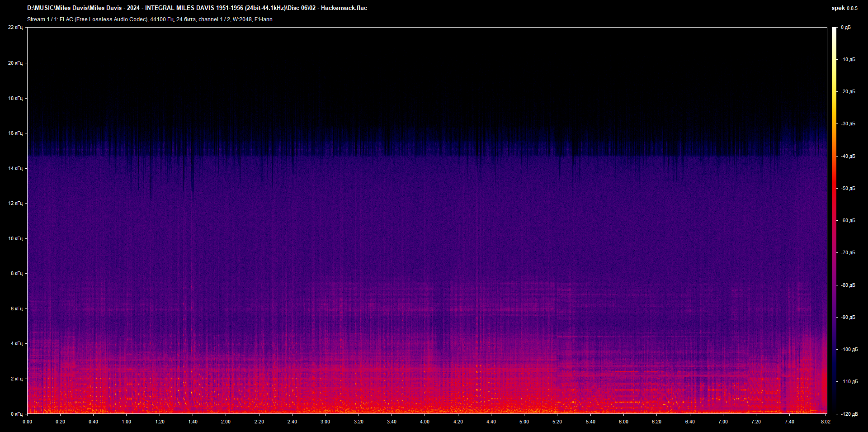Click inside the spectrogram plot area

[x=427, y=220]
